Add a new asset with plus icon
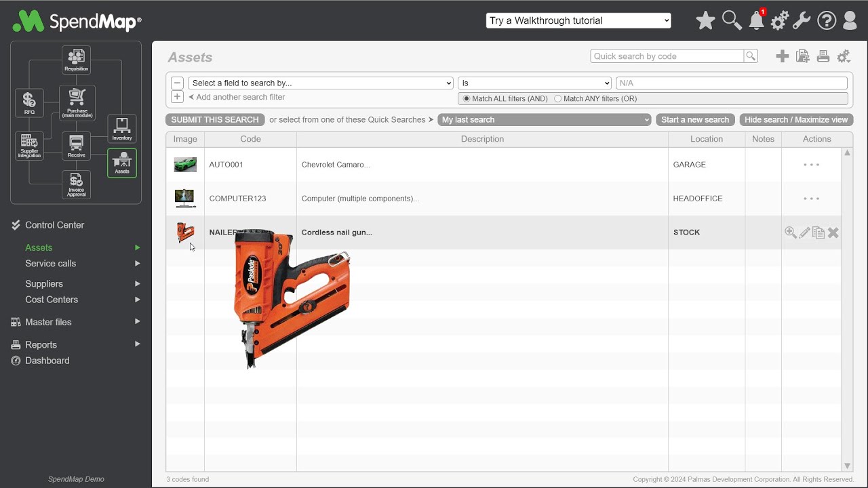The height and width of the screenshot is (488, 868). (x=783, y=56)
